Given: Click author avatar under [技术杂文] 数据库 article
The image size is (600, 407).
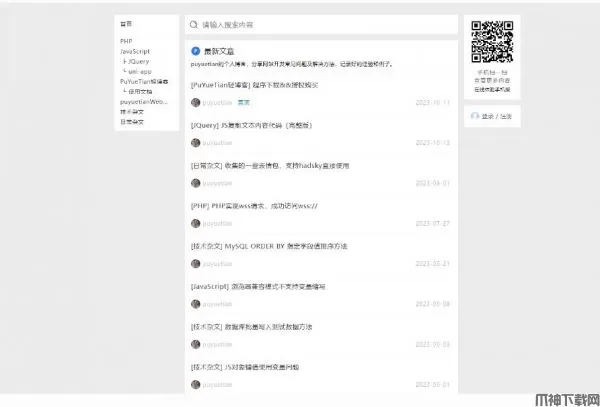Looking at the screenshot, I should click(x=196, y=344).
